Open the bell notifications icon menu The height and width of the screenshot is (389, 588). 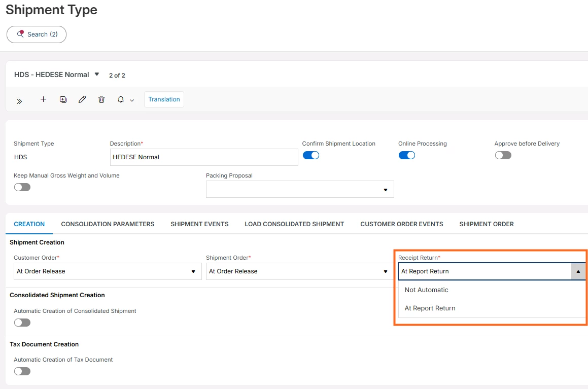[x=125, y=100]
